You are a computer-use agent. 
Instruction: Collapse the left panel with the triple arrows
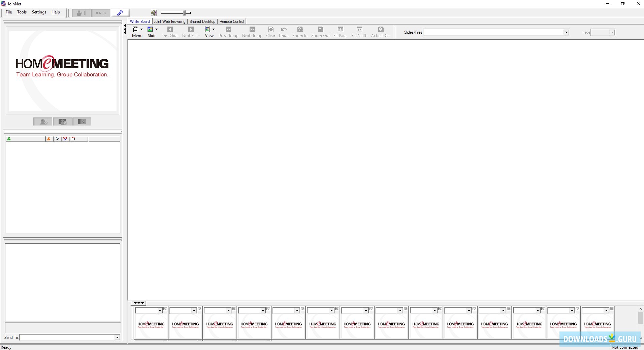click(125, 30)
